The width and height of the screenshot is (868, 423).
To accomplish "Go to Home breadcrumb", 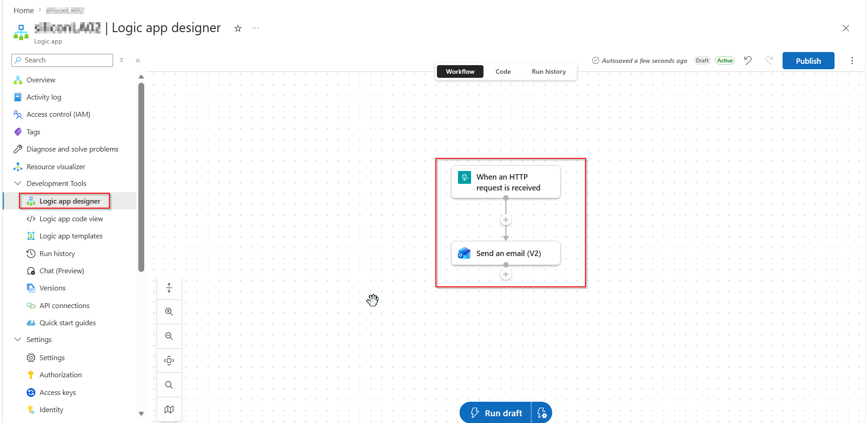I will tap(24, 10).
